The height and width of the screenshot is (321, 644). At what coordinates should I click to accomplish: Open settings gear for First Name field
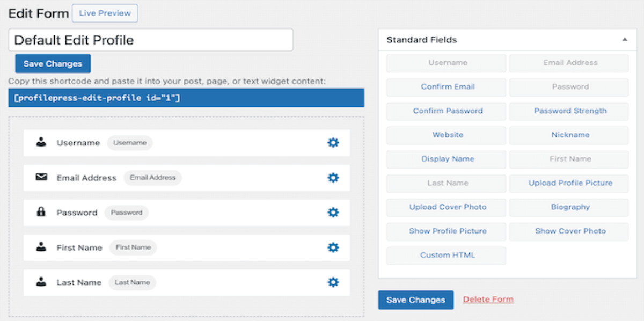[333, 247]
